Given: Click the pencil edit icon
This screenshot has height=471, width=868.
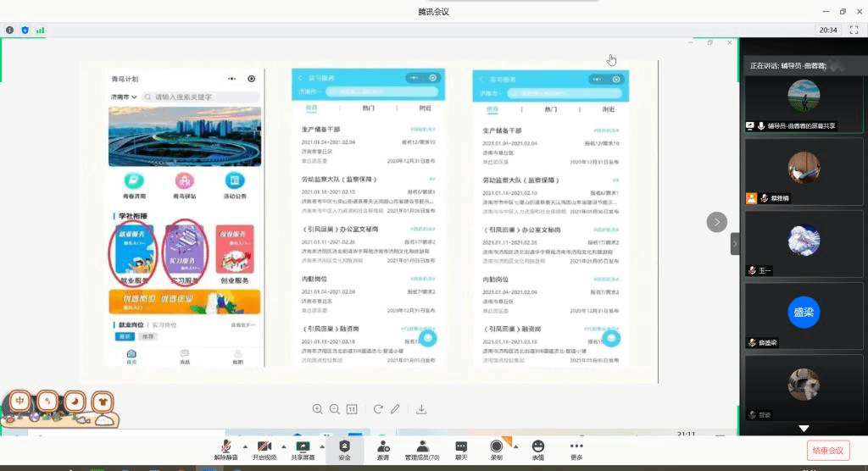Looking at the screenshot, I should (x=395, y=409).
